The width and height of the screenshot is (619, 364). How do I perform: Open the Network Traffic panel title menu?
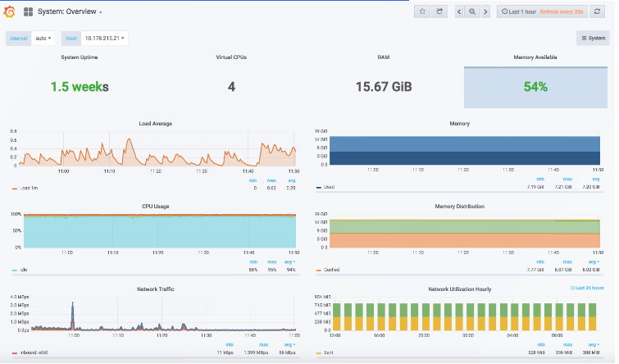156,289
